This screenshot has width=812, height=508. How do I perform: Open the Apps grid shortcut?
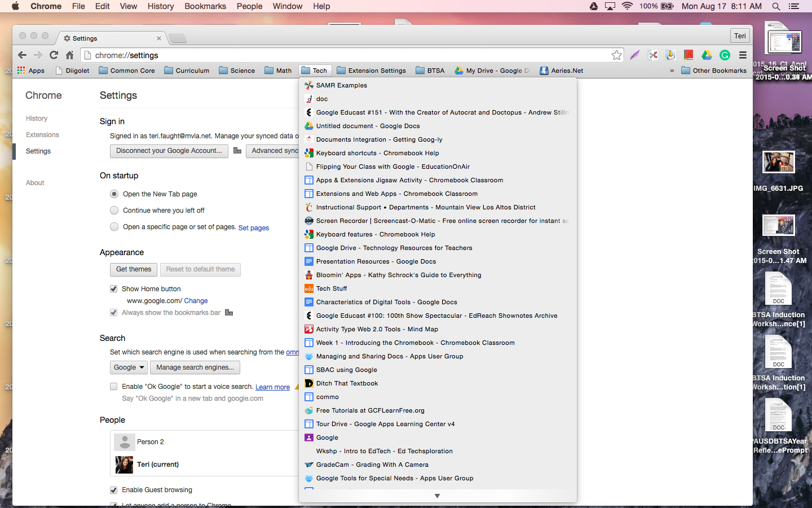tap(31, 71)
